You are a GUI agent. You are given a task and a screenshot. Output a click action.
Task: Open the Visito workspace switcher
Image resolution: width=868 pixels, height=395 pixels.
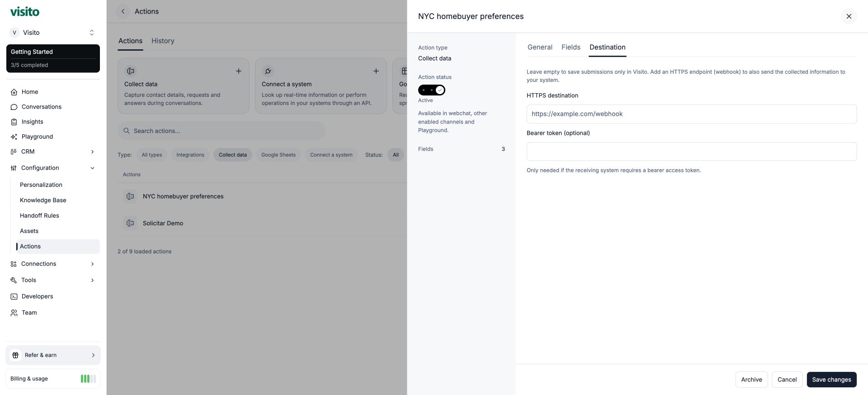pyautogui.click(x=53, y=33)
